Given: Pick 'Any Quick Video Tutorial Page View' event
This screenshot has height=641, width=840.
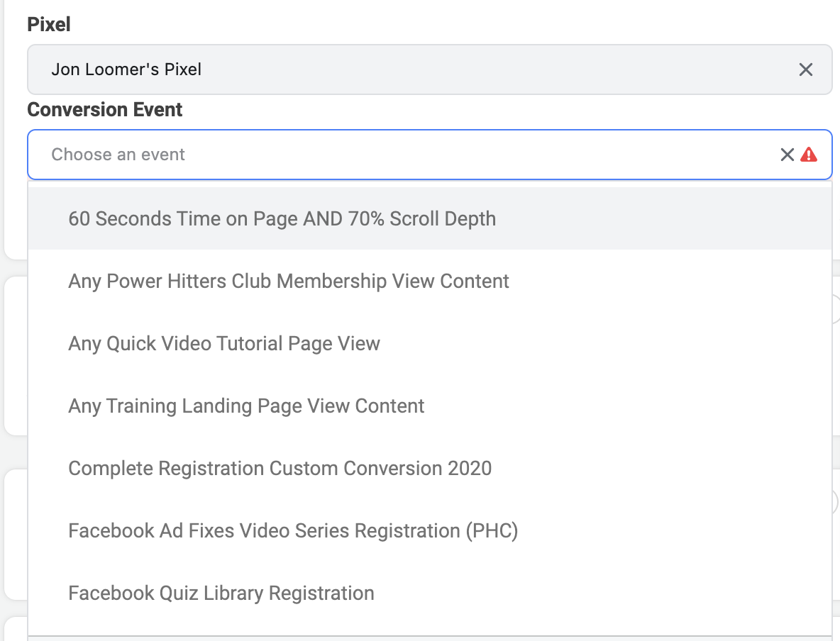Looking at the screenshot, I should tap(430, 343).
